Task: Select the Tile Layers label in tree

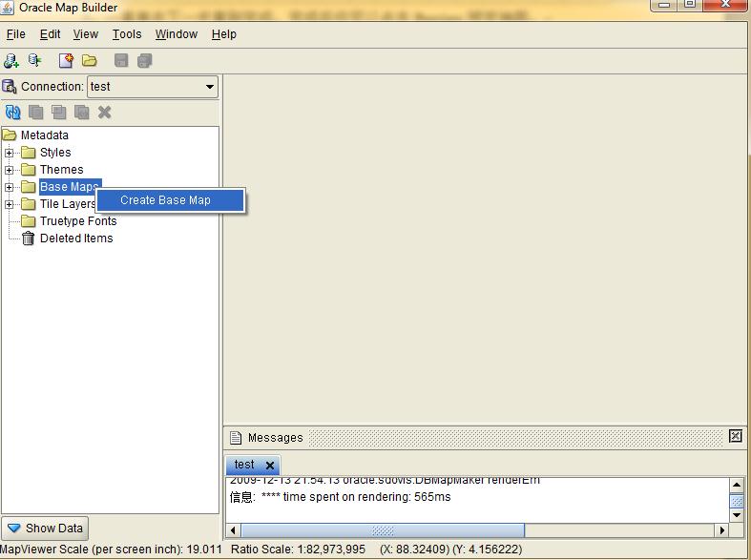Action: click(68, 204)
